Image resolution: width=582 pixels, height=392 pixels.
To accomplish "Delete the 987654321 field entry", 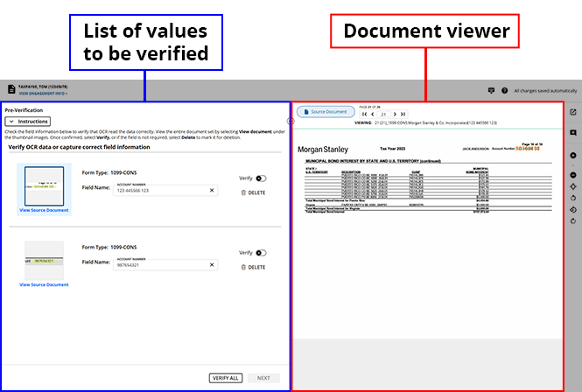I will 253,267.
